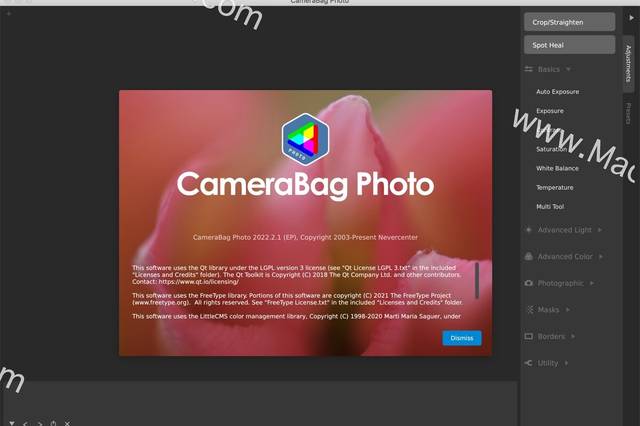Image resolution: width=640 pixels, height=426 pixels.
Task: Add the Multi Tool adjustment
Action: pyautogui.click(x=550, y=206)
